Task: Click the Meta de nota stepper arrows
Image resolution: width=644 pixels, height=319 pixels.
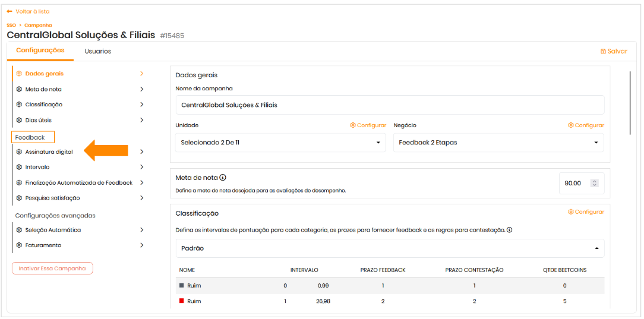Action: coord(595,184)
